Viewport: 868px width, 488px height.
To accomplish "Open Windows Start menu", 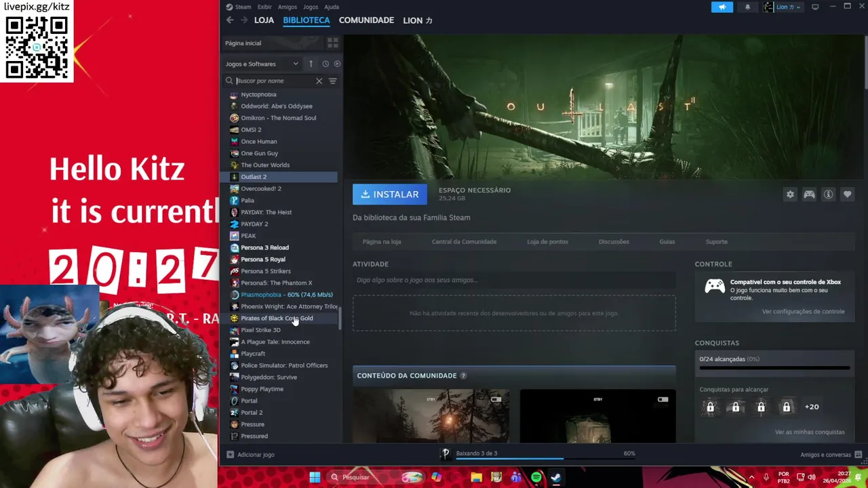I will click(315, 477).
